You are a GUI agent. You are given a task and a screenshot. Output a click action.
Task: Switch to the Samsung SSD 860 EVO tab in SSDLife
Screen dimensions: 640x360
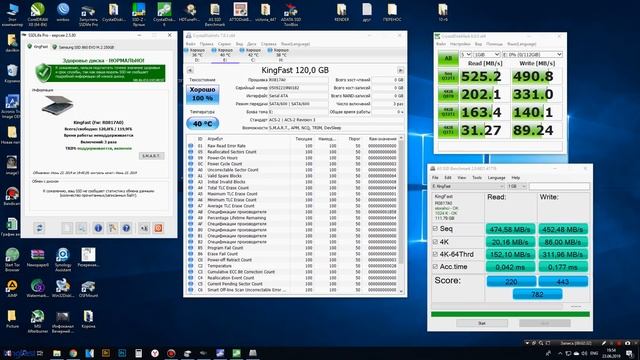click(83, 47)
